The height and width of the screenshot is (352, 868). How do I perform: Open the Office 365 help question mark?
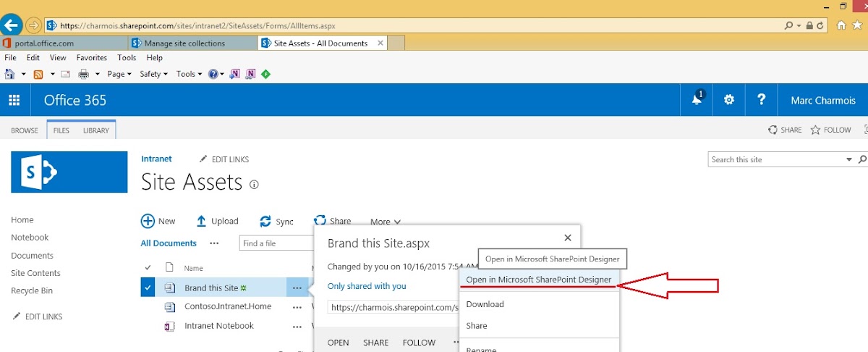761,100
